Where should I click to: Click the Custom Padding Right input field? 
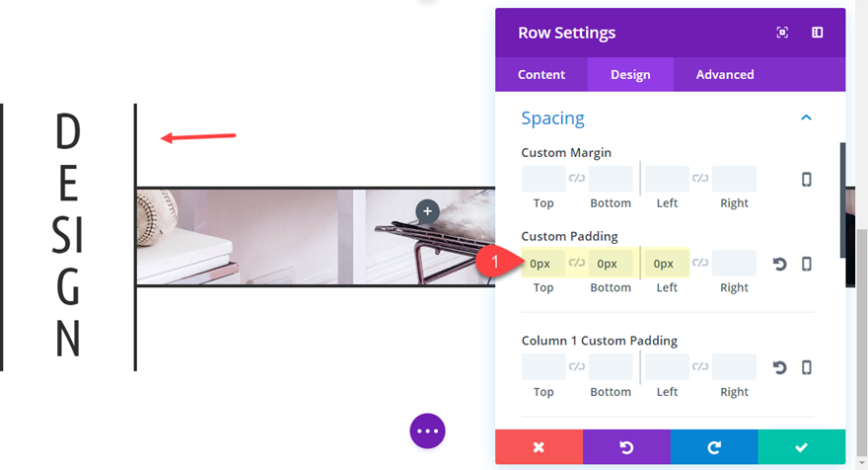point(734,264)
